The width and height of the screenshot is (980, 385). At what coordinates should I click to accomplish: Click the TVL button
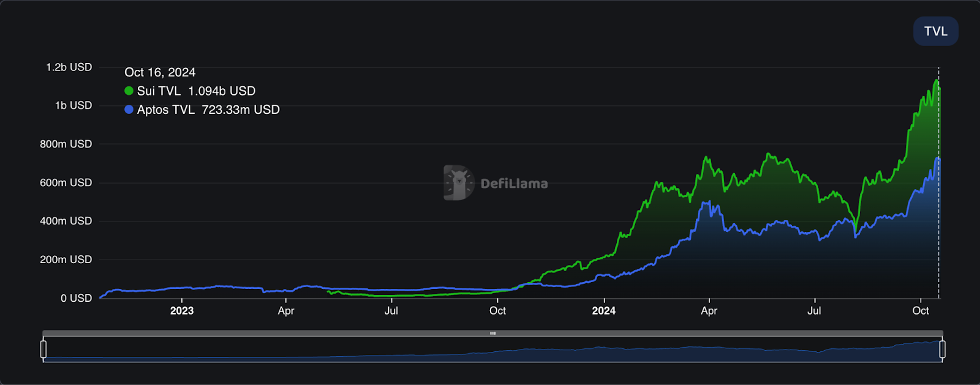click(935, 31)
